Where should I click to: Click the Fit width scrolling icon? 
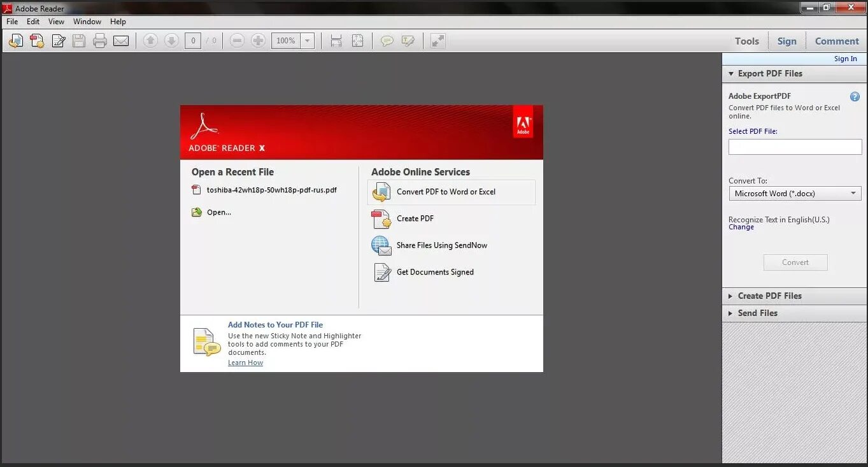tap(336, 41)
